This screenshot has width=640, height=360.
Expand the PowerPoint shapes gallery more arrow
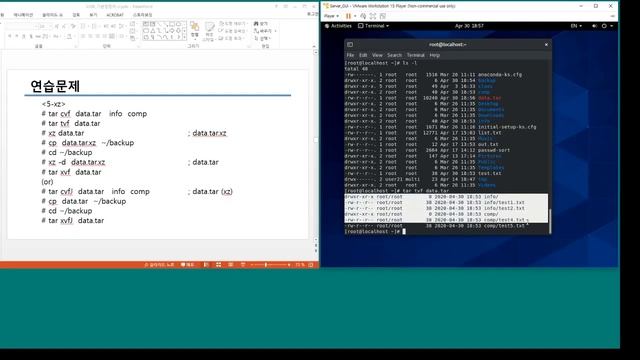(x=185, y=38)
